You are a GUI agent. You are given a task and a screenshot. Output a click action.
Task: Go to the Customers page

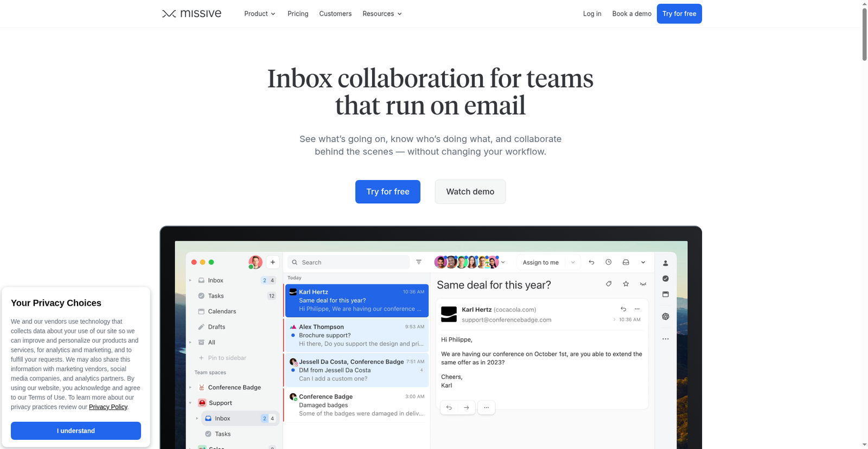[x=335, y=14]
